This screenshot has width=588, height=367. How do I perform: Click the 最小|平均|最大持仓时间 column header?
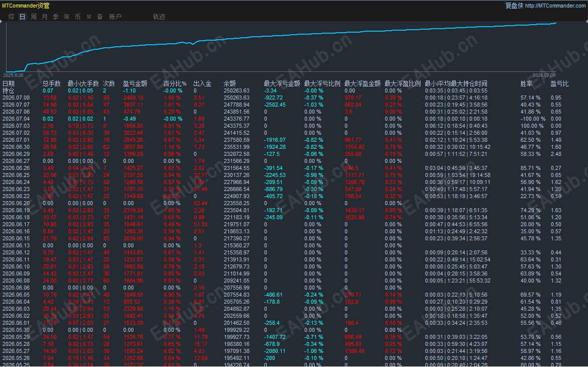click(456, 83)
